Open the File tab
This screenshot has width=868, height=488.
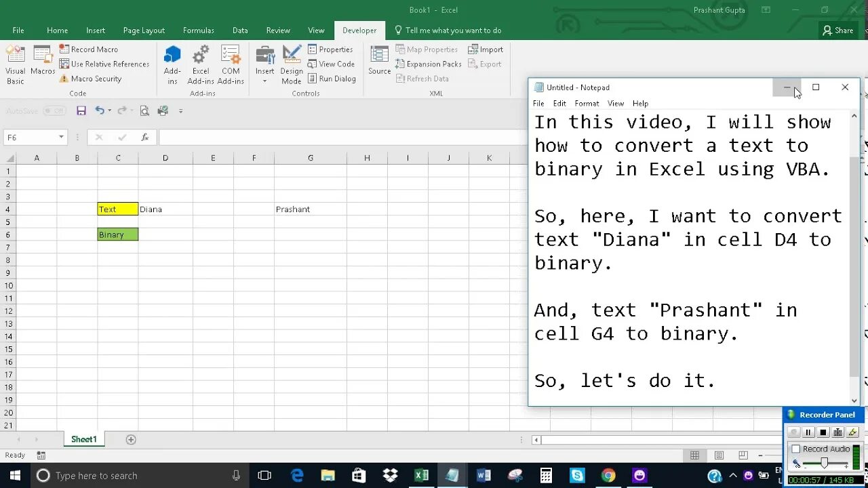(x=18, y=30)
